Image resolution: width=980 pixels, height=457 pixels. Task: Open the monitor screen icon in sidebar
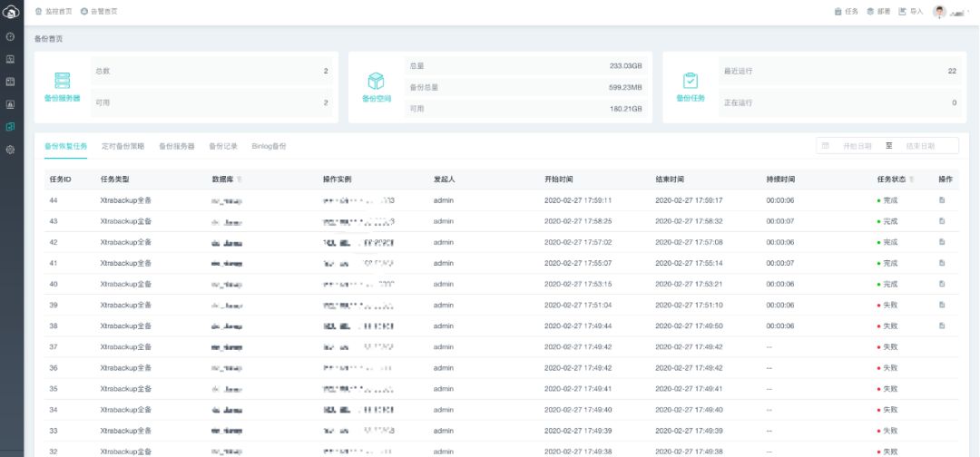point(10,59)
